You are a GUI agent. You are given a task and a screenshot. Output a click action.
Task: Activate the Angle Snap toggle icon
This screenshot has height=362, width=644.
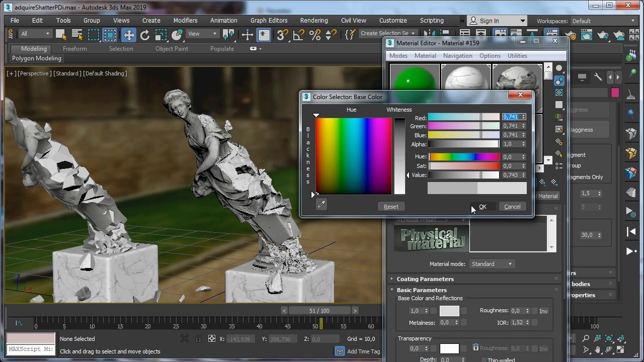click(299, 35)
